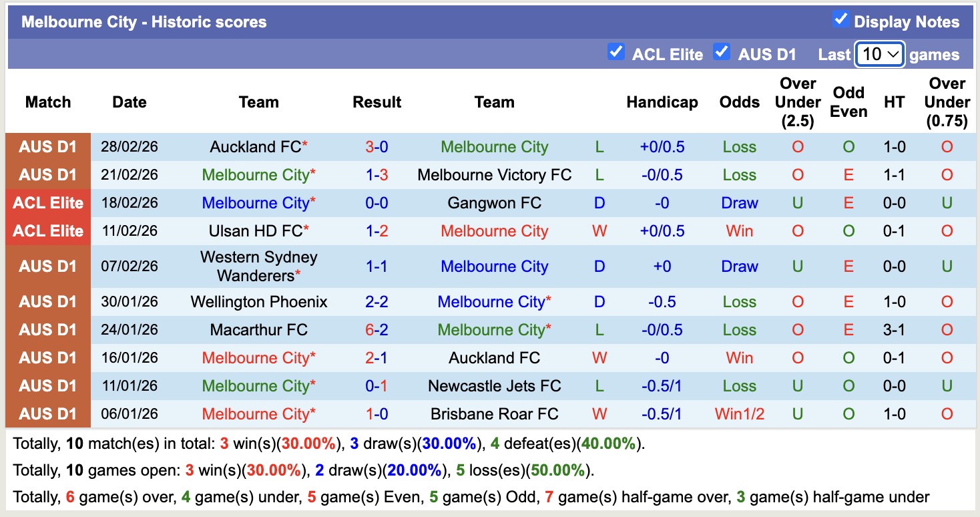Select Win1/2 odds on Brisbane Roar row
The height and width of the screenshot is (517, 980).
(x=739, y=413)
